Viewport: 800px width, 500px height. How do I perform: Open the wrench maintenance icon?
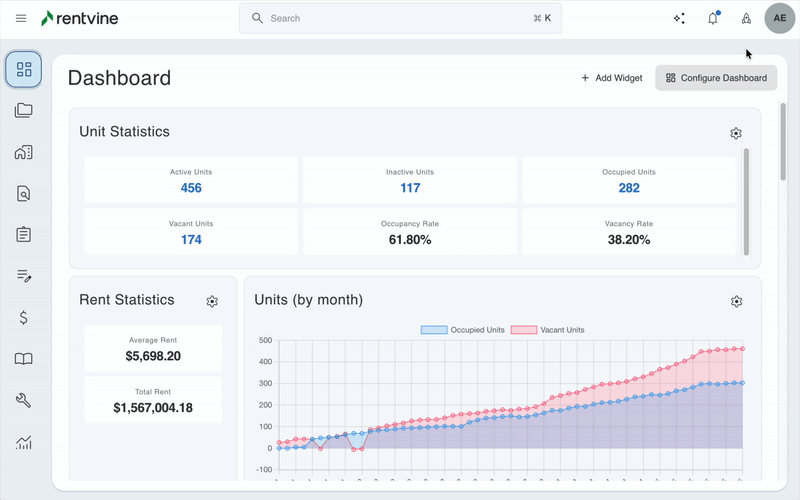pos(24,400)
